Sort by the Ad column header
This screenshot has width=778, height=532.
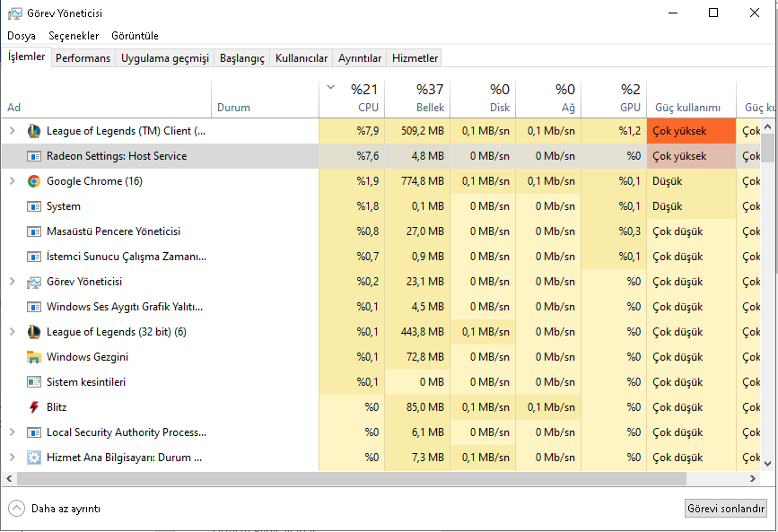point(107,99)
